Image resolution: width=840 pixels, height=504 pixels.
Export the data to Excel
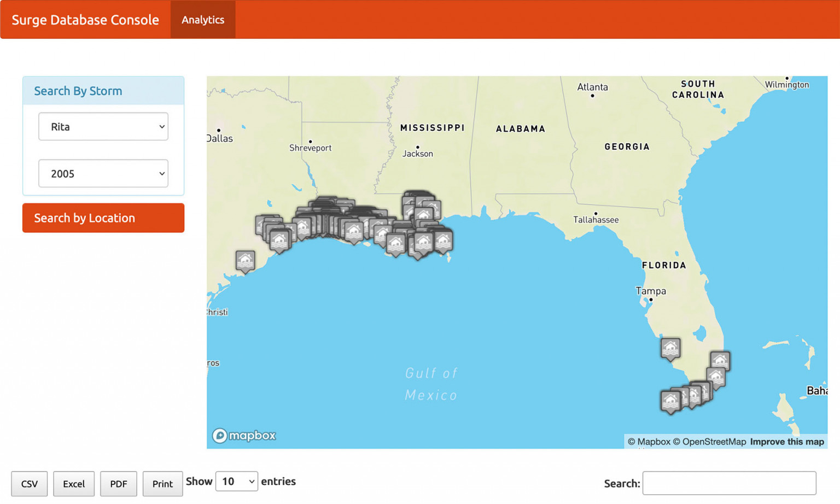pos(74,484)
